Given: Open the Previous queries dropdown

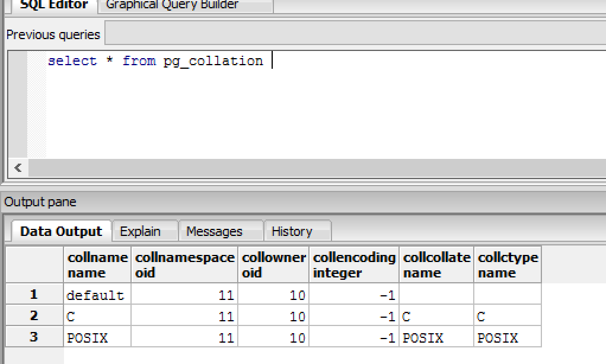Looking at the screenshot, I should coord(355,34).
